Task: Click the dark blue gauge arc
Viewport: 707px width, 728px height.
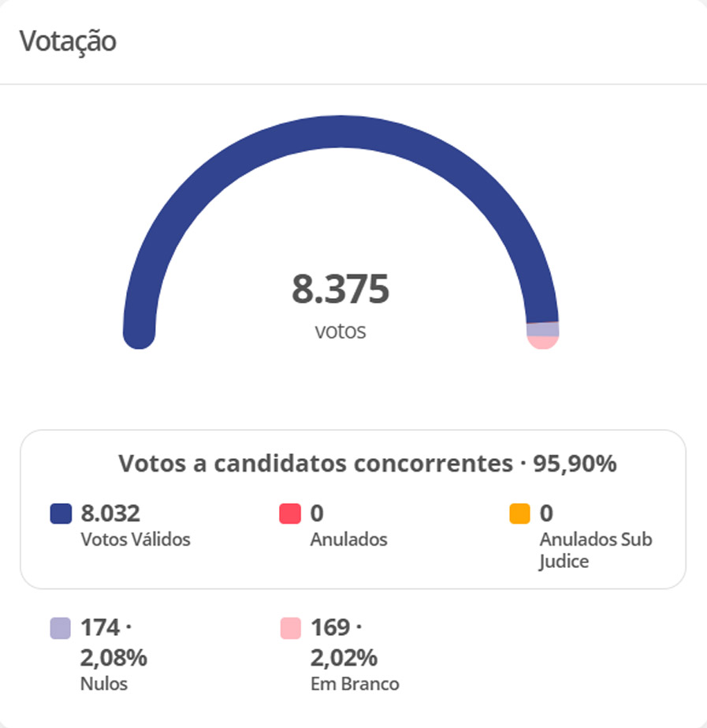Action: [340, 131]
